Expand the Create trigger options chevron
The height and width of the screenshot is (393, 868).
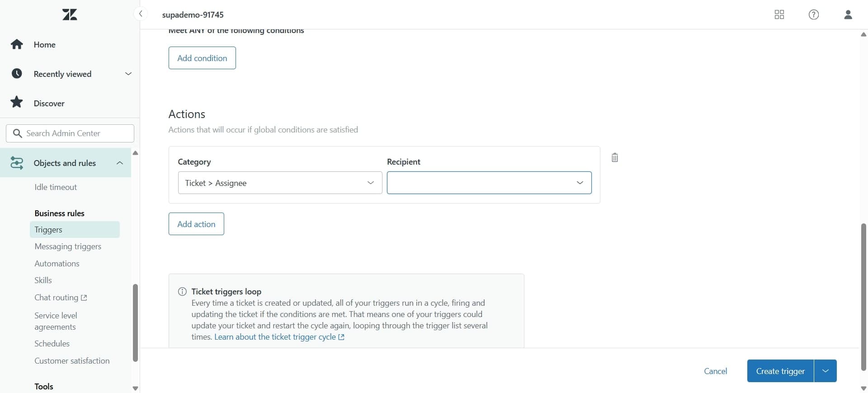(826, 371)
